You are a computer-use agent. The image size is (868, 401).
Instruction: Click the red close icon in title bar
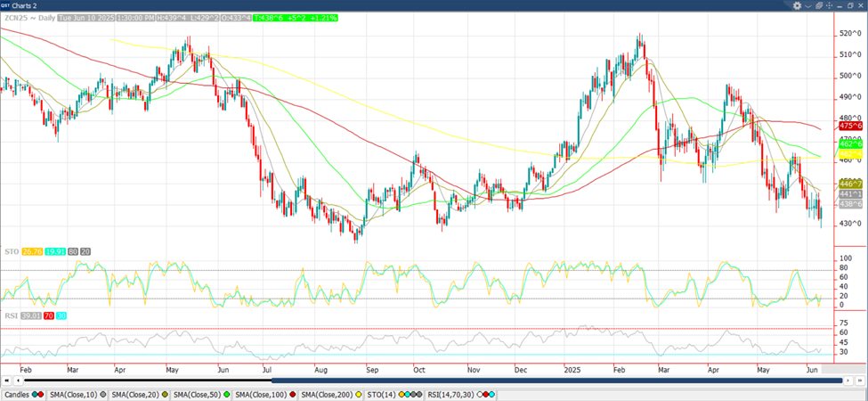click(x=860, y=4)
